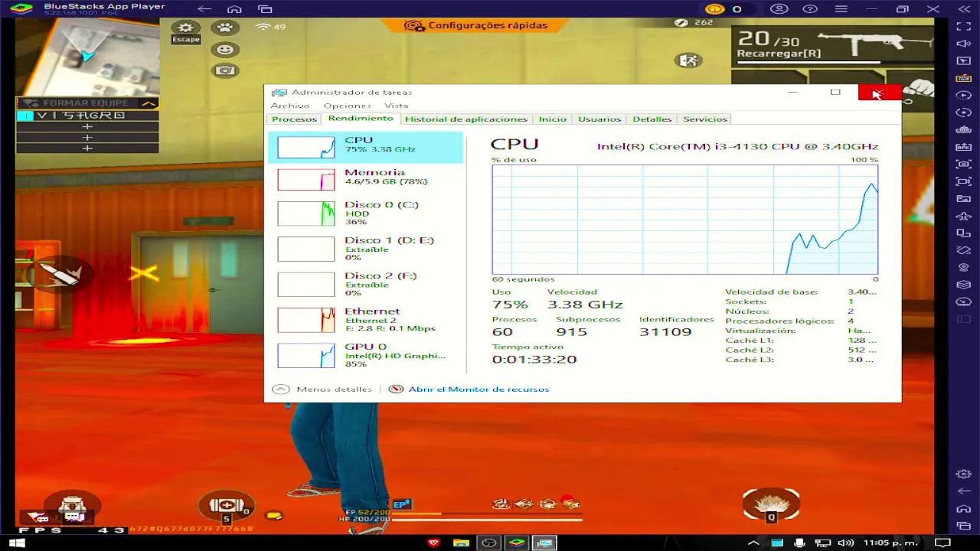This screenshot has width=980, height=551.
Task: Click BlueStacks home icon in title bar
Action: (x=234, y=9)
